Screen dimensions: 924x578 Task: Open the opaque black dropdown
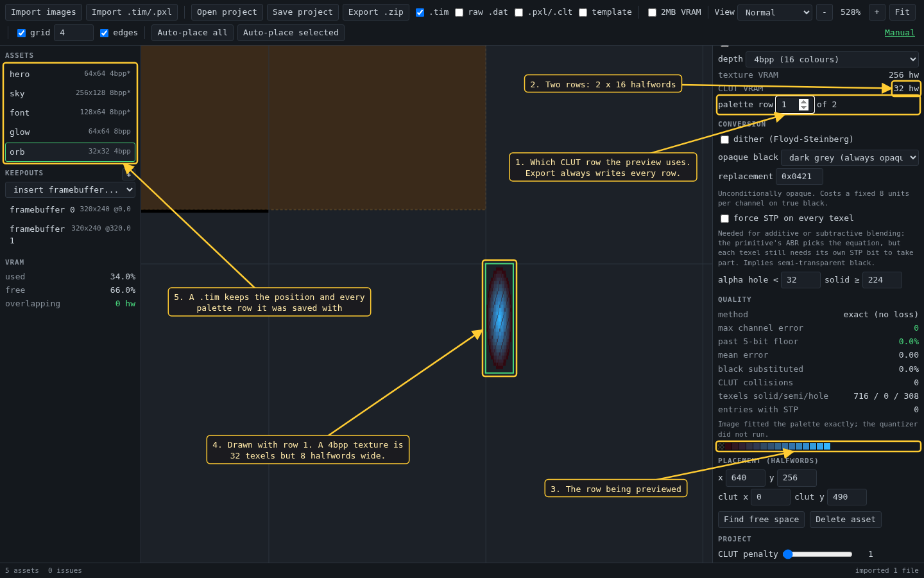coord(850,157)
